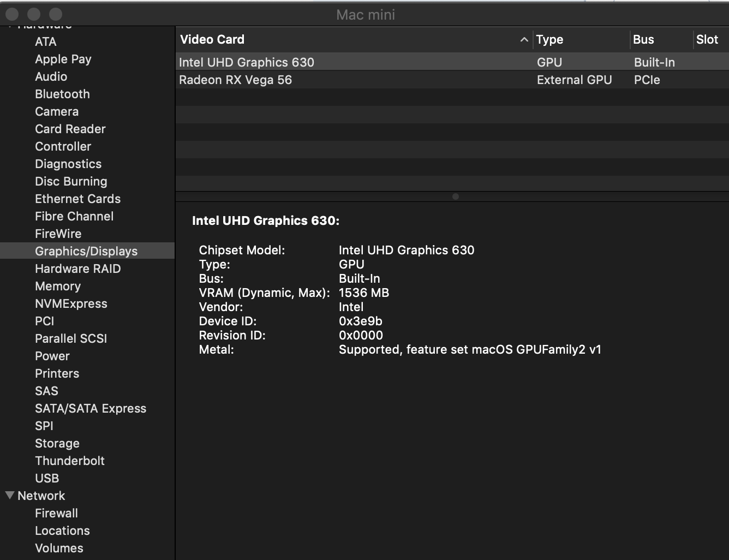Screen dimensions: 729x560
Task: Click the split-pane divider handle dot
Action: click(456, 196)
